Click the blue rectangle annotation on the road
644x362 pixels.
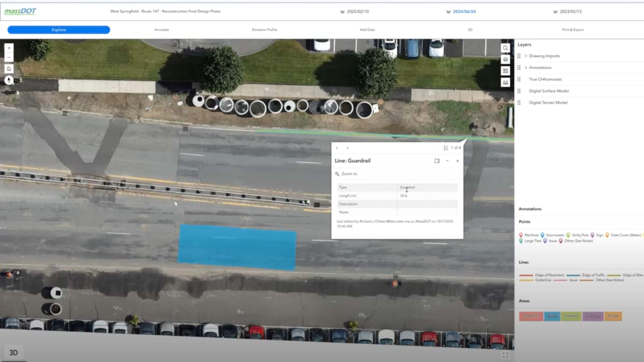pyautogui.click(x=237, y=247)
